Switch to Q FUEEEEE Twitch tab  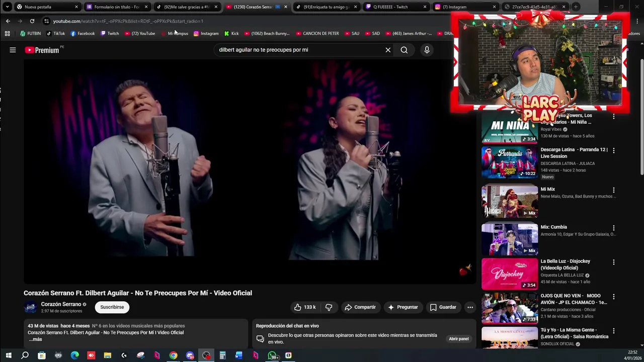pos(395,7)
